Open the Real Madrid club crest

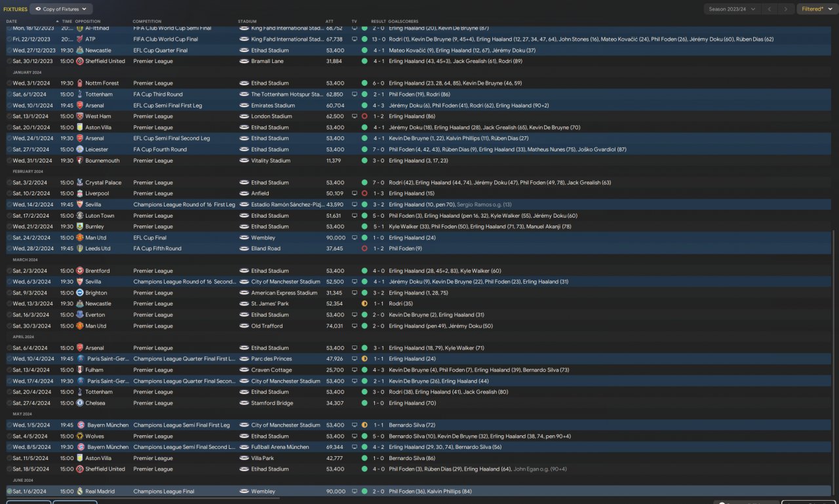tap(79, 492)
